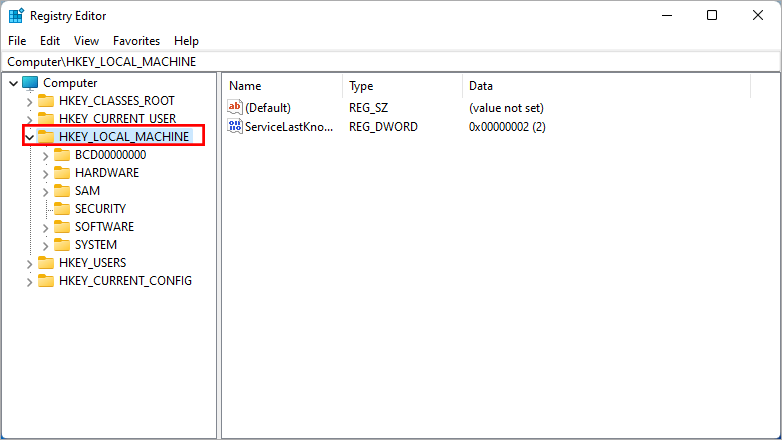782x440 pixels.
Task: Click the SAM folder icon
Action: coord(62,191)
